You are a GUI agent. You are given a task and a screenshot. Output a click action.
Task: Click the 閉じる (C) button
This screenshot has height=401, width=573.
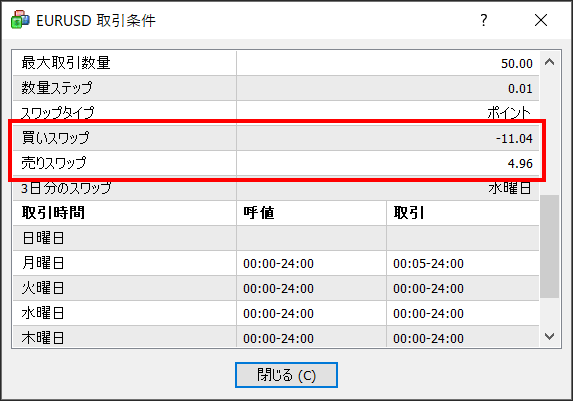click(x=286, y=375)
